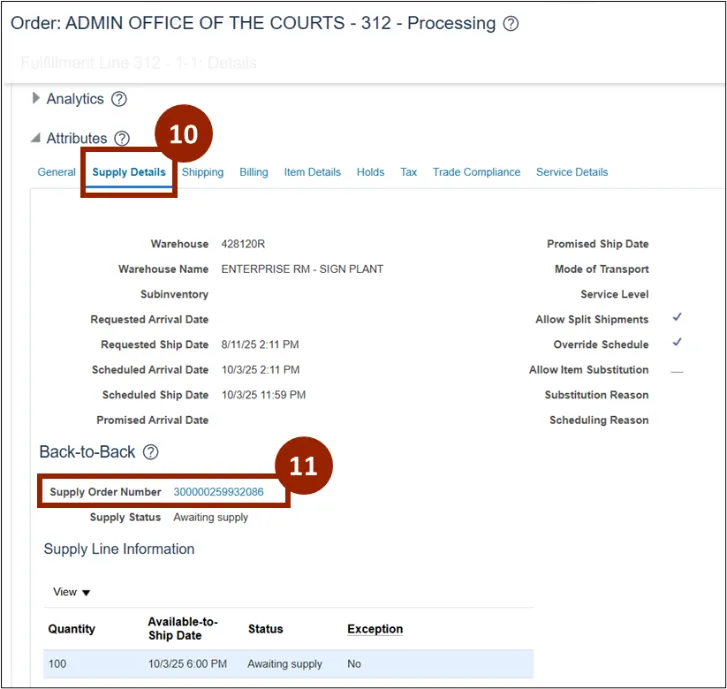Go to the Billing tab
The width and height of the screenshot is (727, 689).
[253, 172]
